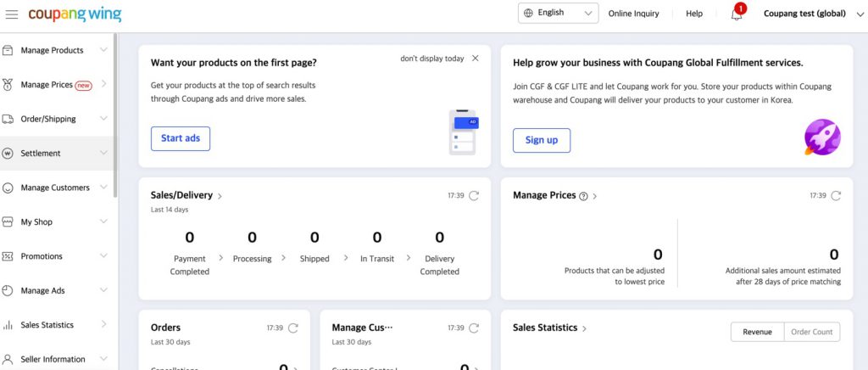Select the Order Count toggle

[811, 332]
